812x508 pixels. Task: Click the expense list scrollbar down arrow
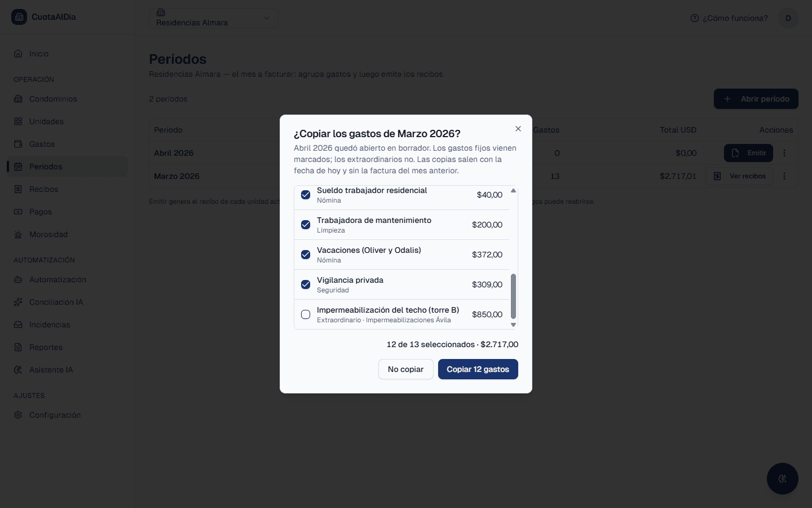pos(513,325)
